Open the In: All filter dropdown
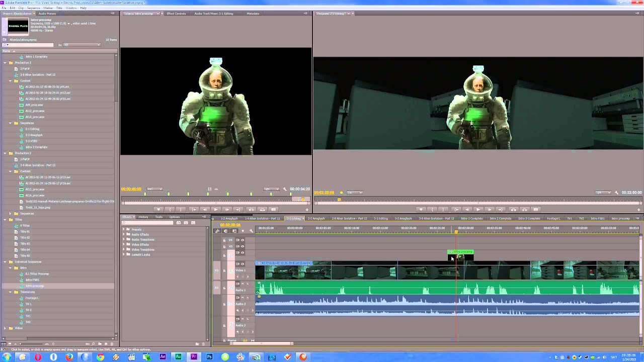Image resolution: width=644 pixels, height=362 pixels. (82, 45)
